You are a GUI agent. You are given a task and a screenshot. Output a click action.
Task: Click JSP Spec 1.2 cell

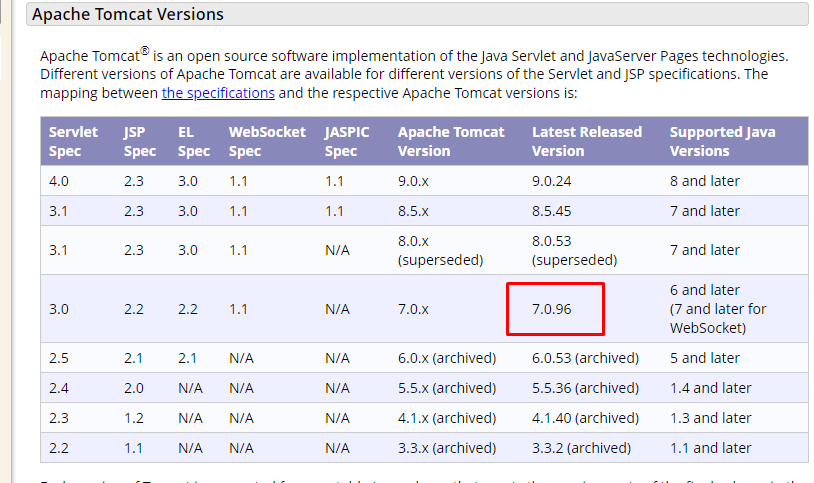pyautogui.click(x=133, y=419)
